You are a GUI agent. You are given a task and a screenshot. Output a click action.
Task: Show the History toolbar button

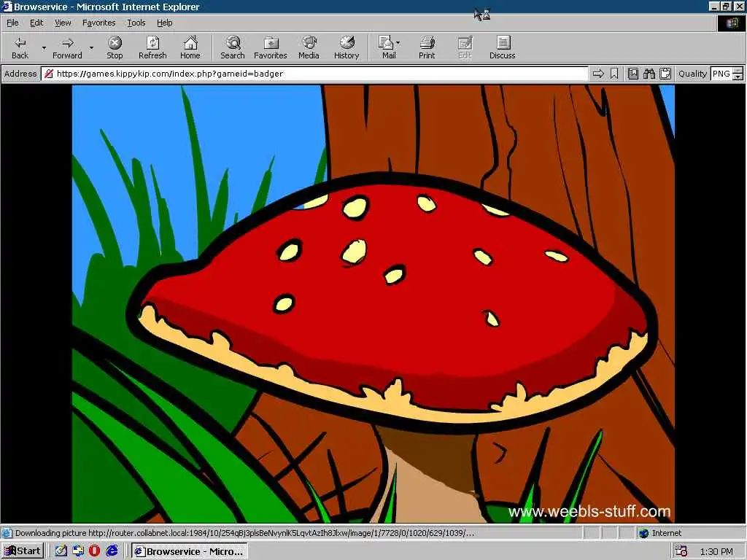347,47
